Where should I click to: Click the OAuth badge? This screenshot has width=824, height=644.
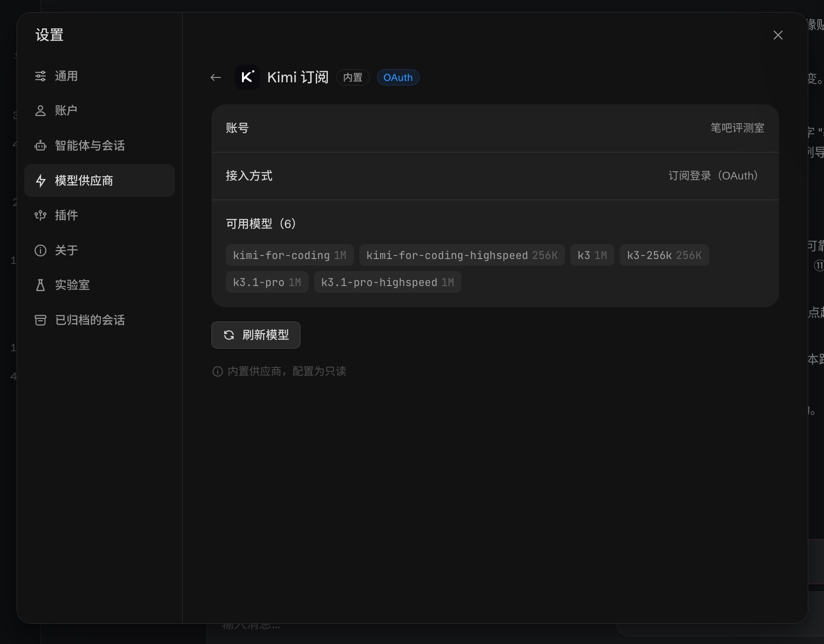[398, 77]
